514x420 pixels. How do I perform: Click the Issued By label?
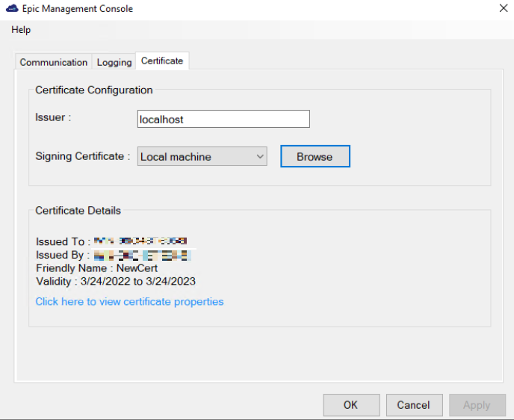tap(63, 255)
